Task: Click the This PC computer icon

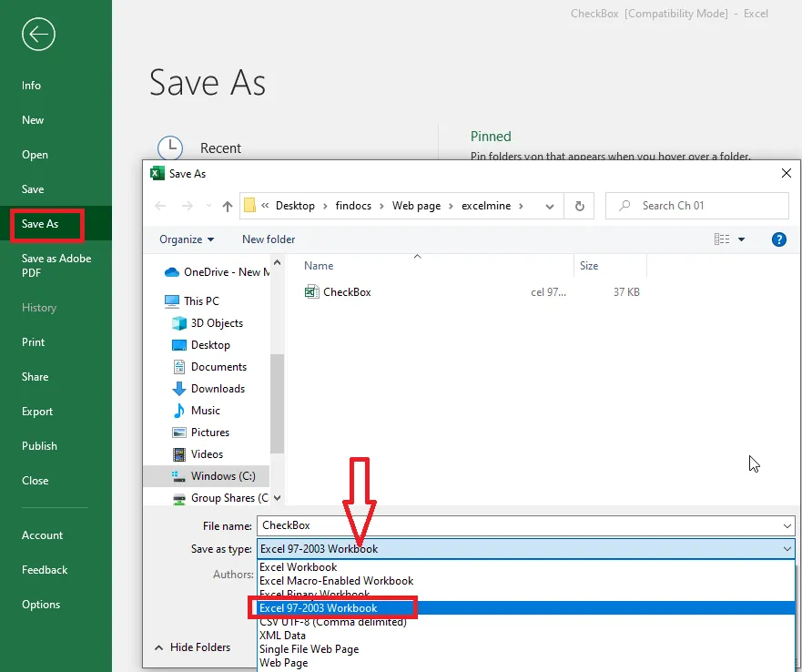Action: click(172, 300)
